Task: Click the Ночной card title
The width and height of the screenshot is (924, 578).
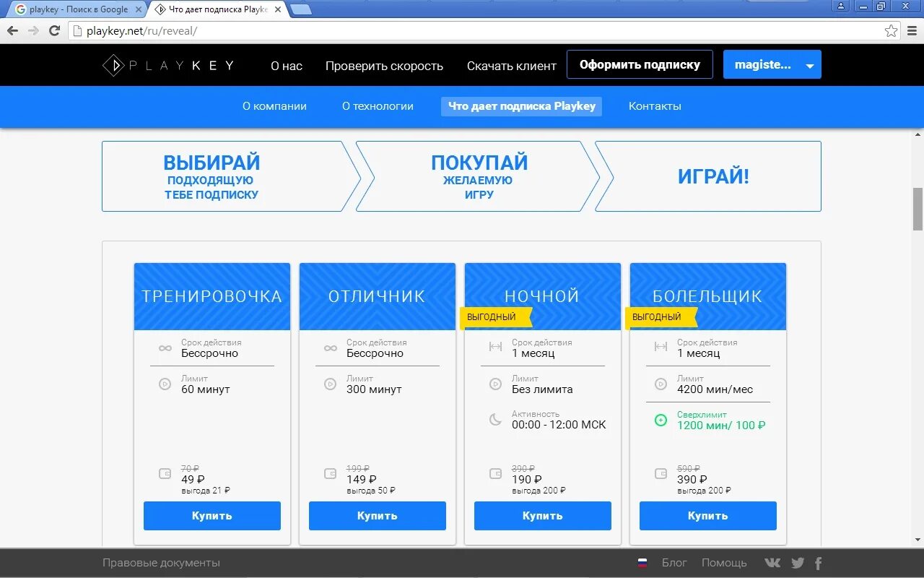Action: click(x=542, y=296)
